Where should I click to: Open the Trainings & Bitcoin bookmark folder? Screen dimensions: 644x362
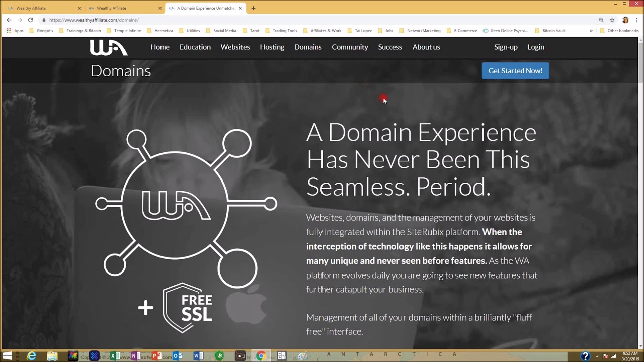tap(80, 31)
